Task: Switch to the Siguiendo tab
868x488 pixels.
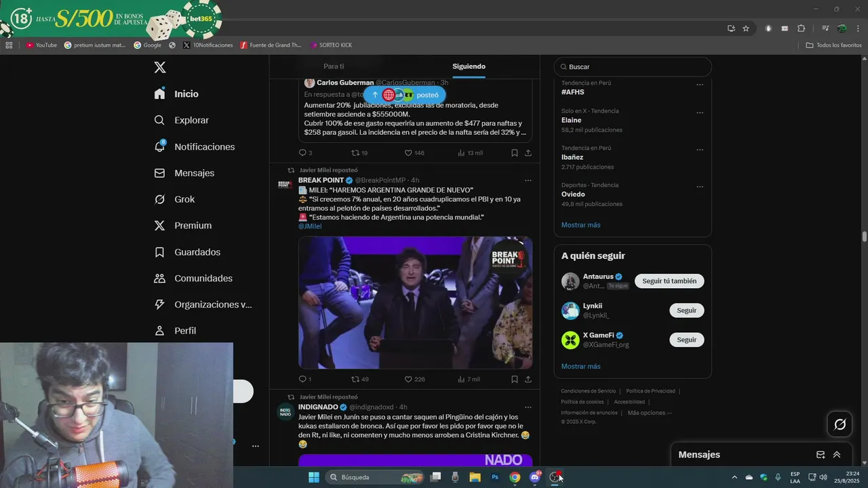Action: pyautogui.click(x=469, y=66)
